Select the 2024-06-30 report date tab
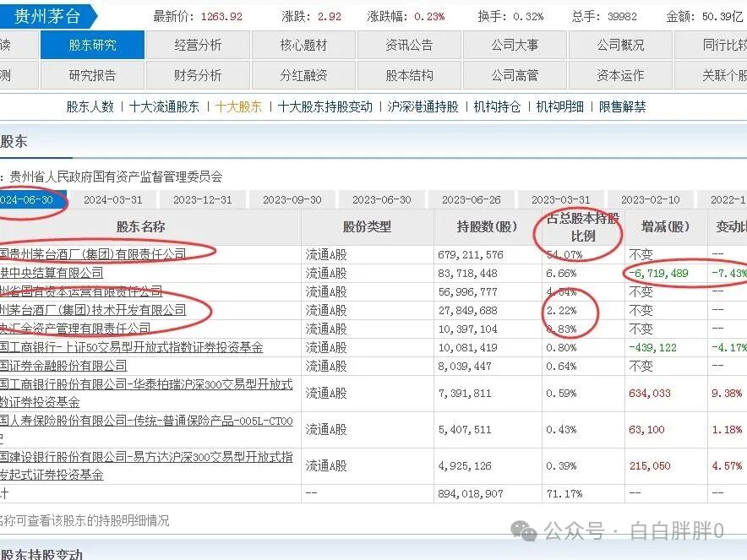 [32, 199]
